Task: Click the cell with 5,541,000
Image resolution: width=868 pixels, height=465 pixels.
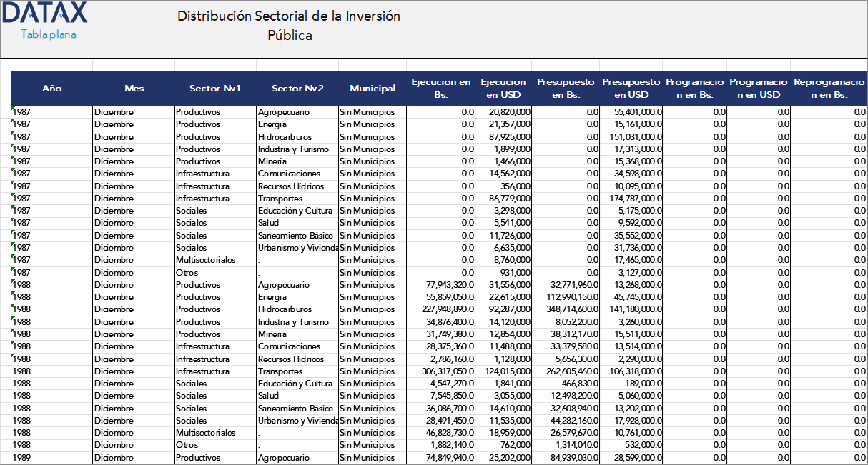Action: tap(504, 223)
